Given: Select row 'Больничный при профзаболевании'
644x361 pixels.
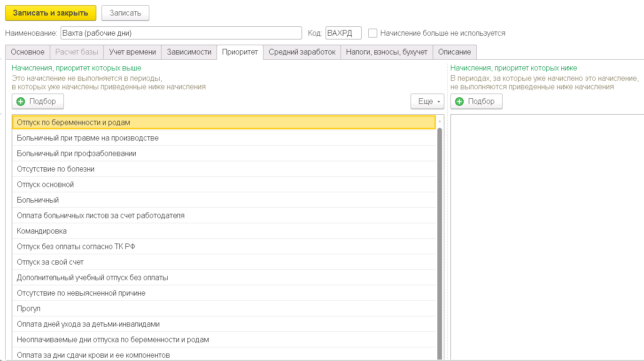Looking at the screenshot, I should pyautogui.click(x=224, y=153).
